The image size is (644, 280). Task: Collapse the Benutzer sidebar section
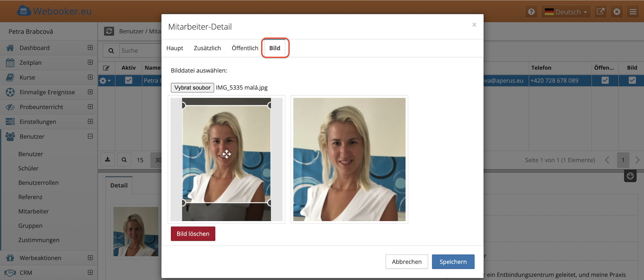point(90,136)
